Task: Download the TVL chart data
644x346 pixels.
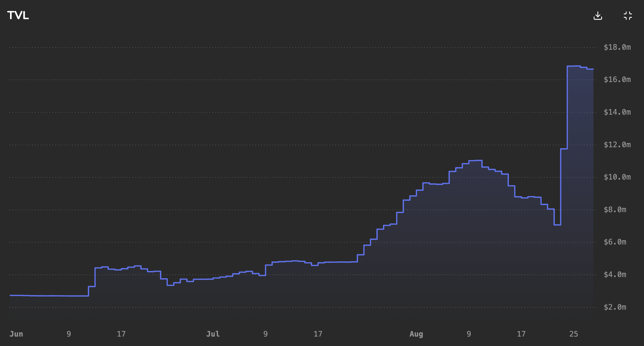Action: coord(598,16)
